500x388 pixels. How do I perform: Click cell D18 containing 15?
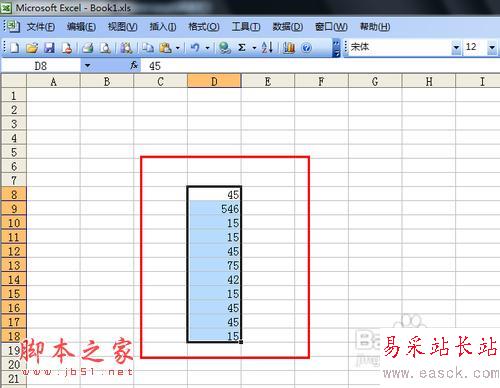(214, 336)
